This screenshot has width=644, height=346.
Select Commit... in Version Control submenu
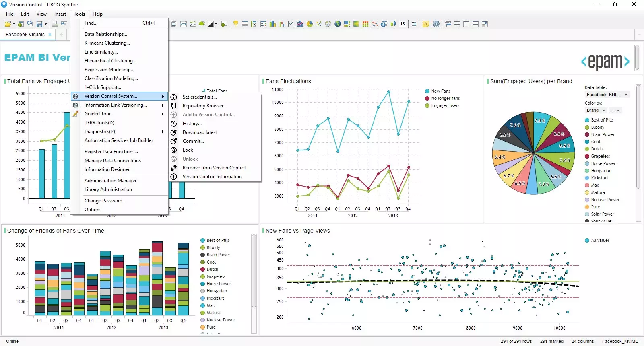coord(193,141)
